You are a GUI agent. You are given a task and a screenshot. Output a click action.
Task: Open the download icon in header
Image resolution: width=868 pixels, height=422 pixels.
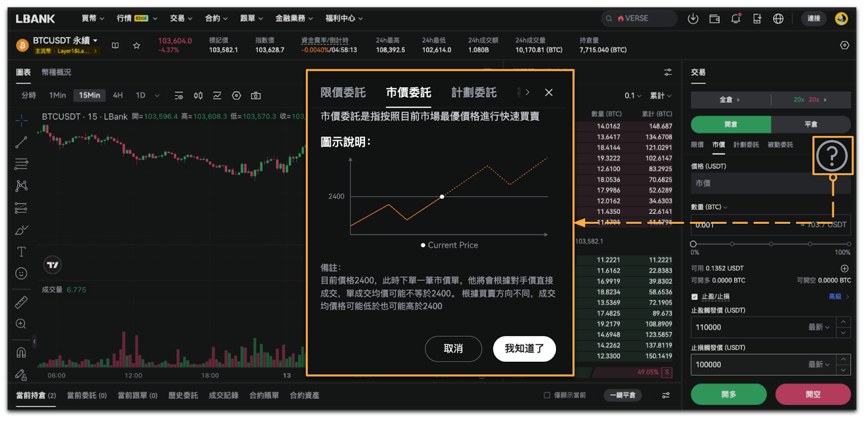point(693,18)
